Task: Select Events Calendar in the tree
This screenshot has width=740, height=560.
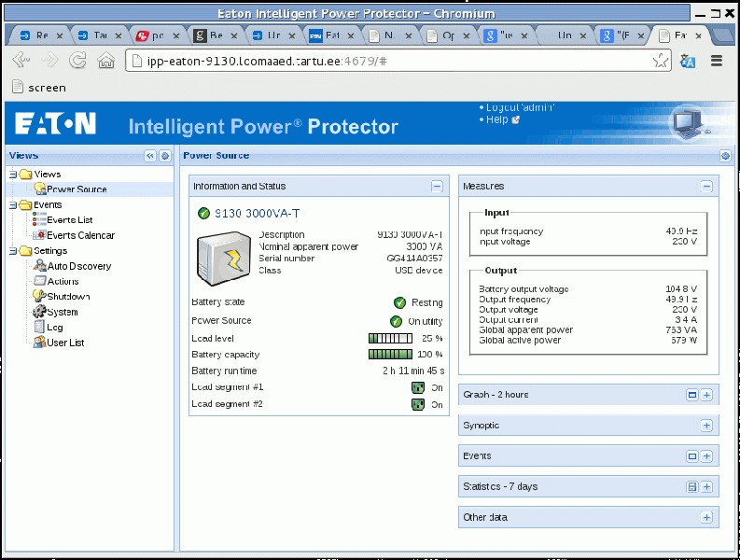Action: [x=80, y=235]
